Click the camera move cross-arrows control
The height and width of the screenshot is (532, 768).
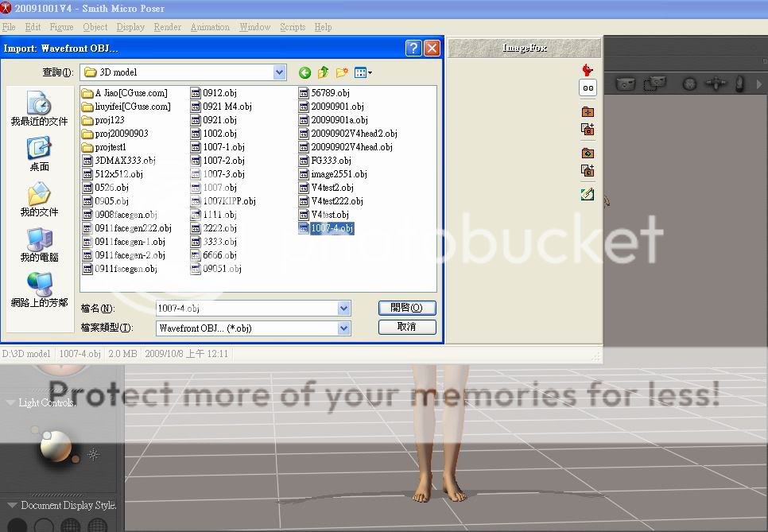tap(716, 83)
